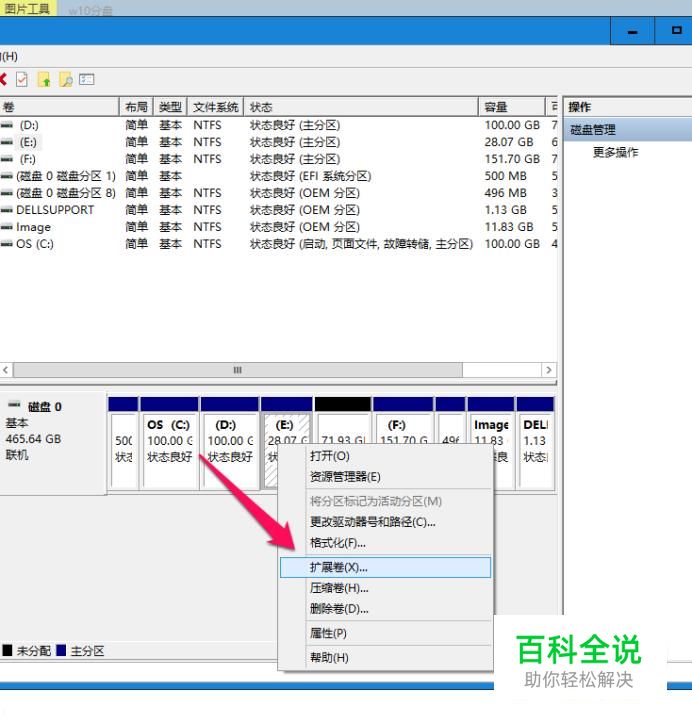Choose 帮助(H) in the context menu
The image size is (692, 724).
coord(385,658)
